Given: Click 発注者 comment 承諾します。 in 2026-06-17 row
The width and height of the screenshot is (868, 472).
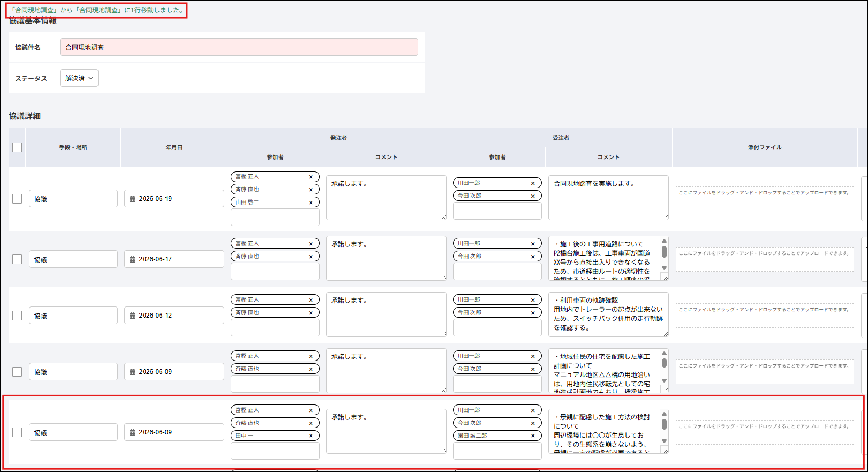Looking at the screenshot, I should click(386, 258).
